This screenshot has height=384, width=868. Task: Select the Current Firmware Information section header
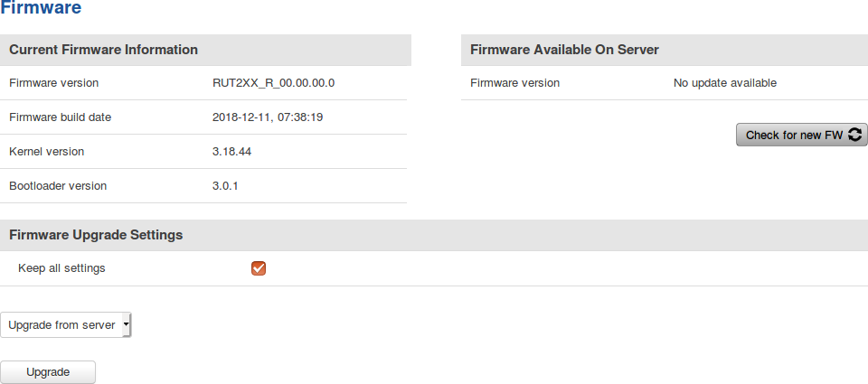tap(104, 50)
